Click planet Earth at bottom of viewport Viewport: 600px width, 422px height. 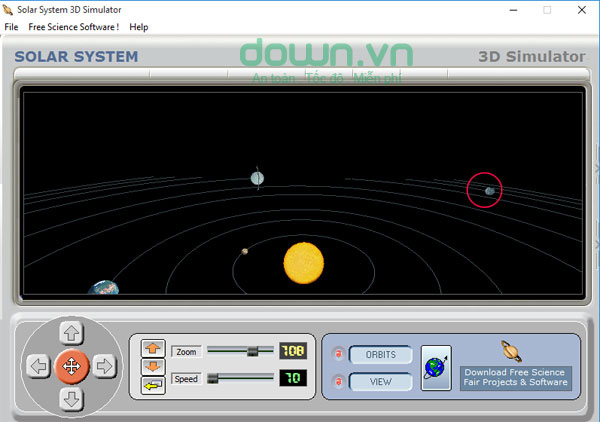click(104, 287)
